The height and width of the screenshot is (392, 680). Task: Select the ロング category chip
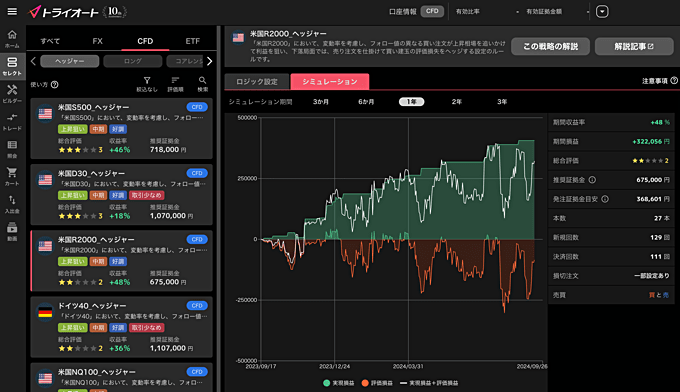click(133, 61)
